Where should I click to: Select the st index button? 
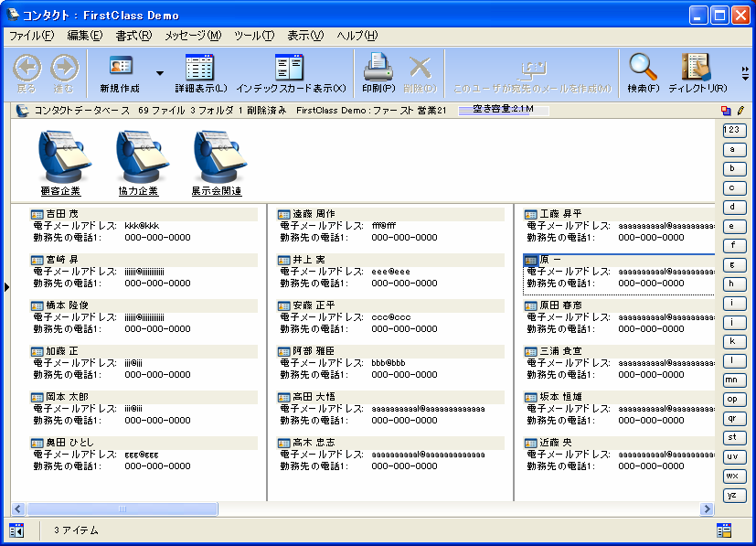(x=734, y=437)
